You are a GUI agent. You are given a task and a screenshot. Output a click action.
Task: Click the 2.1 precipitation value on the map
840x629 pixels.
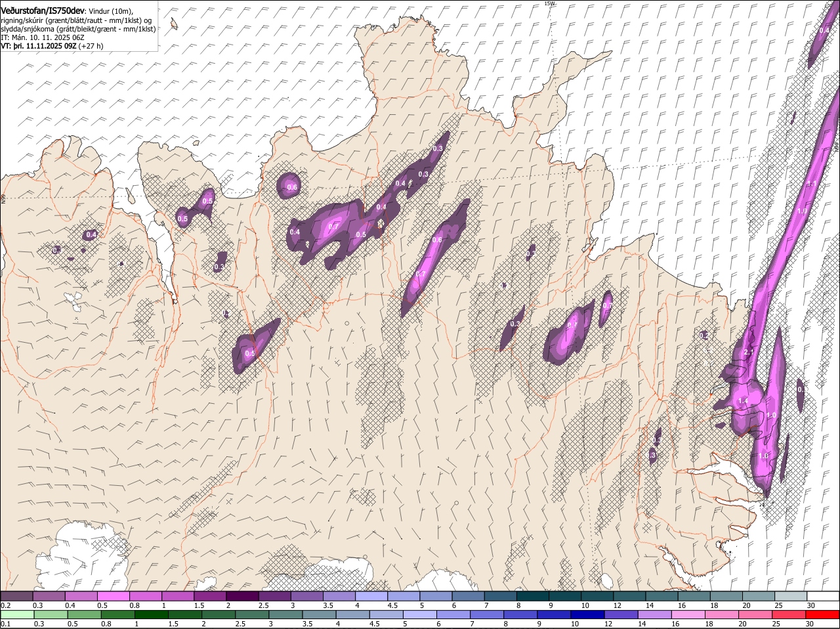point(749,353)
